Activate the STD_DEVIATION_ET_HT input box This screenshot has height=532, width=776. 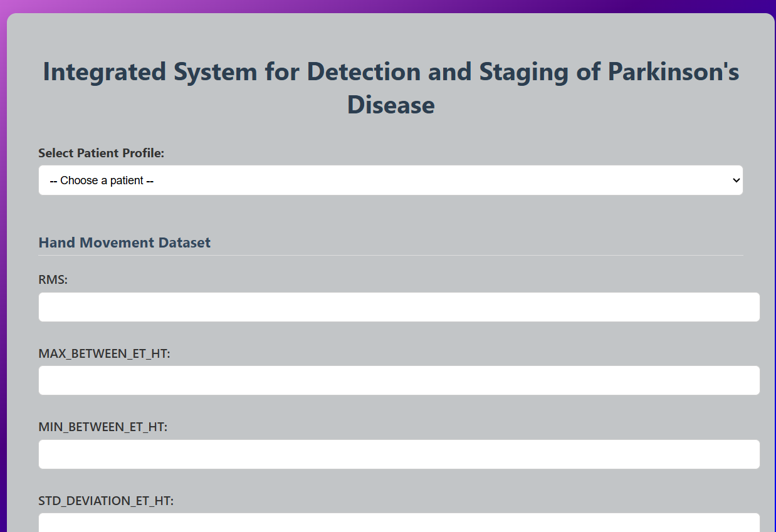(x=399, y=523)
